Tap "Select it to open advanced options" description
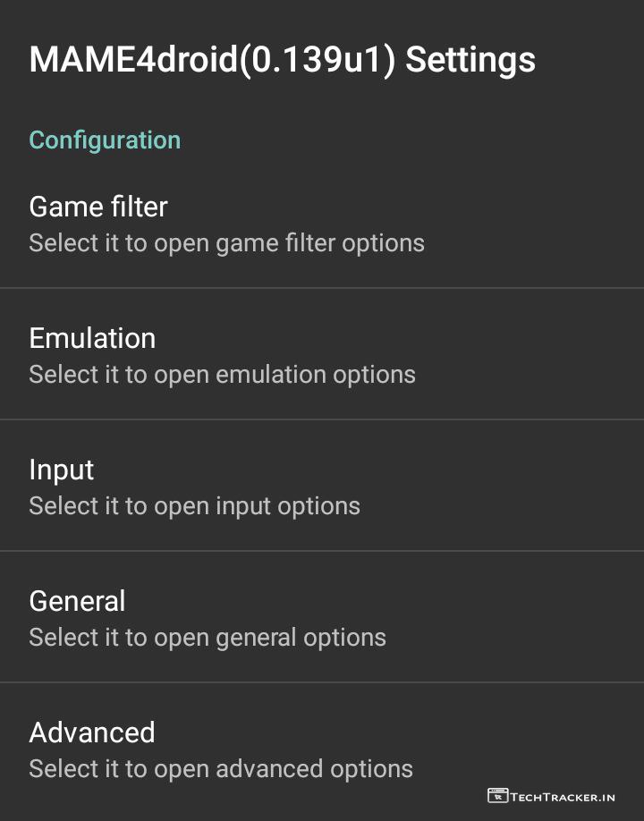The height and width of the screenshot is (821, 644). coord(221,769)
